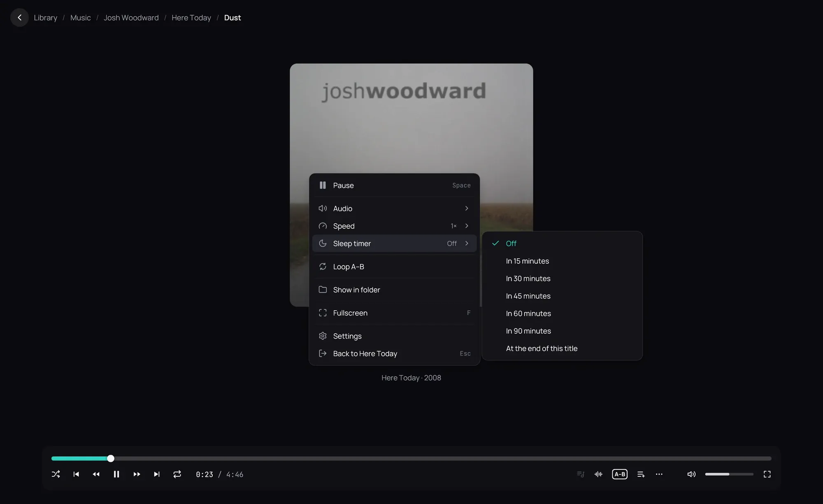Expand the Audio submenu
This screenshot has width=823, height=504.
coord(394,209)
